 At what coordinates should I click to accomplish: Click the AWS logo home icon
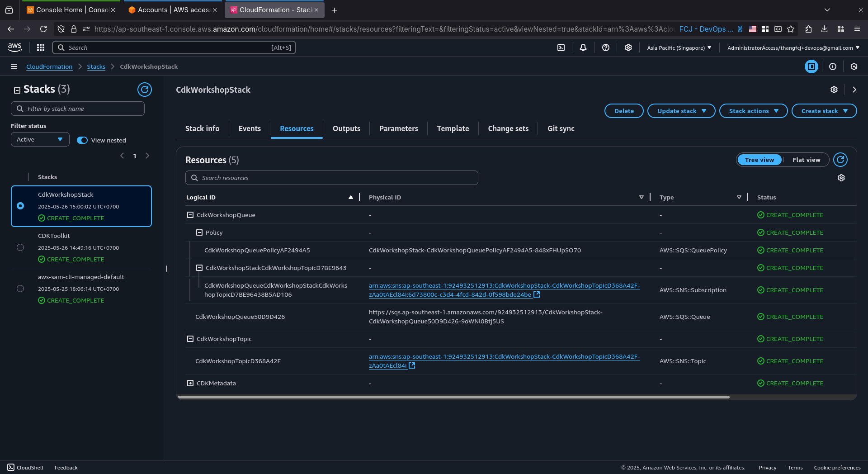tap(14, 47)
